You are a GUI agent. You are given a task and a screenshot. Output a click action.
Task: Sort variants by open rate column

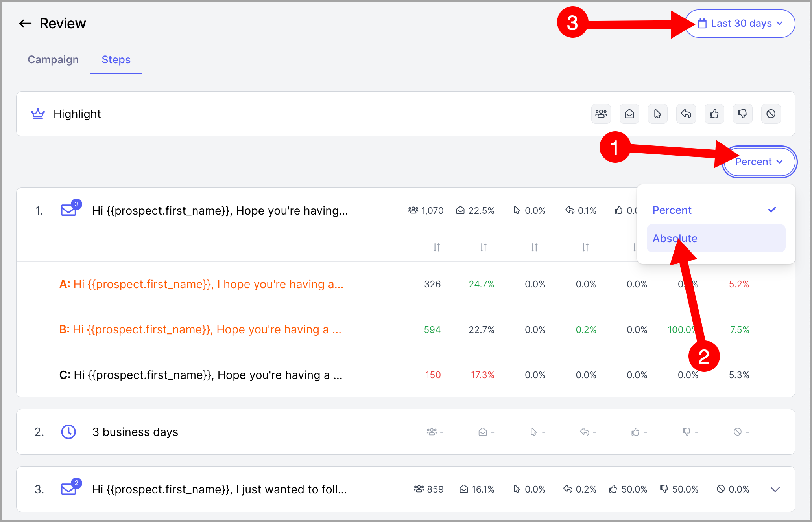pos(484,247)
